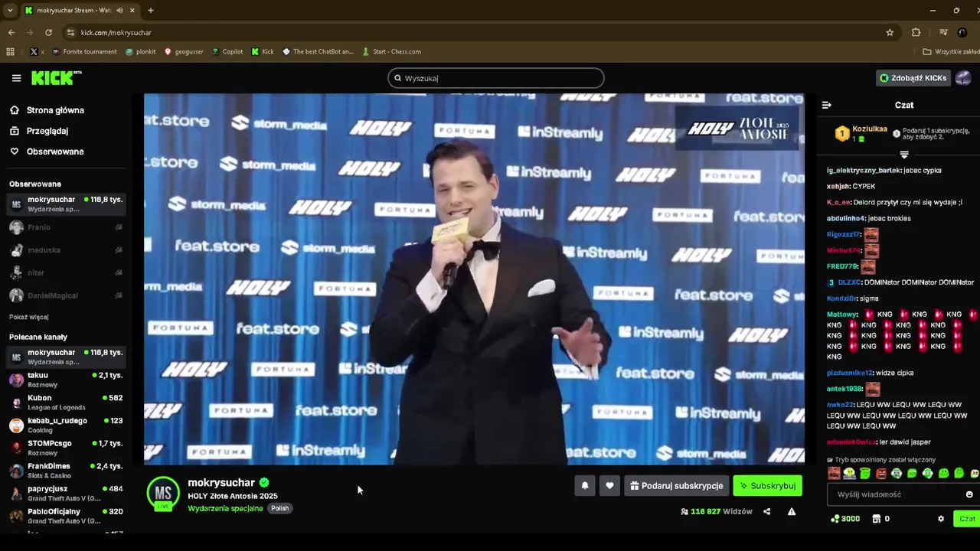Image resolution: width=980 pixels, height=551 pixels.
Task: Click username Mattowy in chat
Action: point(842,315)
